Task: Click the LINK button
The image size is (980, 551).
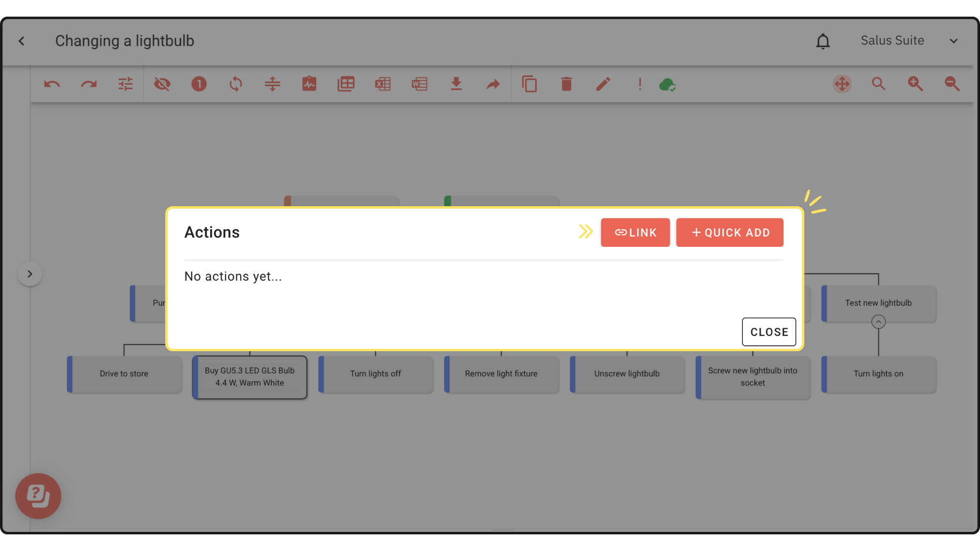Action: (635, 233)
